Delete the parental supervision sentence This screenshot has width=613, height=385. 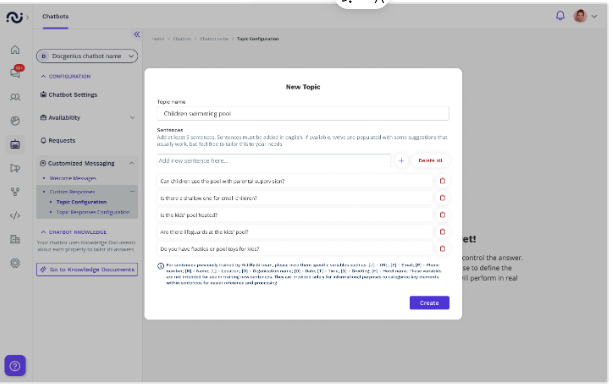442,181
